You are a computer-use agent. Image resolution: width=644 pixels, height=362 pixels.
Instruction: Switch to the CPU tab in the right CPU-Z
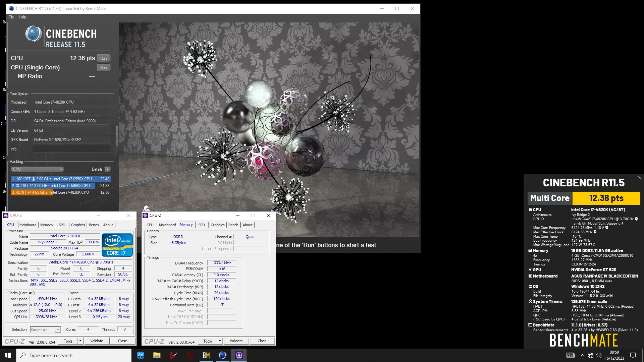tap(150, 225)
